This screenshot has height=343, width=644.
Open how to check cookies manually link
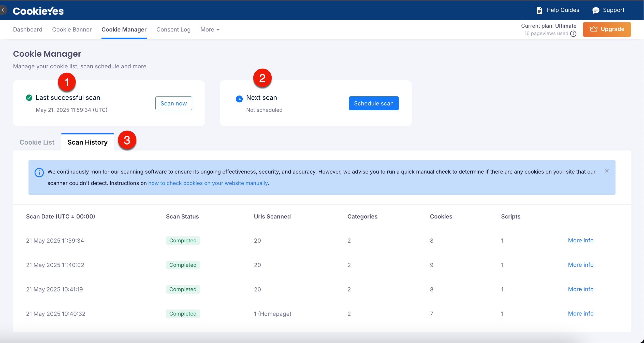(208, 183)
